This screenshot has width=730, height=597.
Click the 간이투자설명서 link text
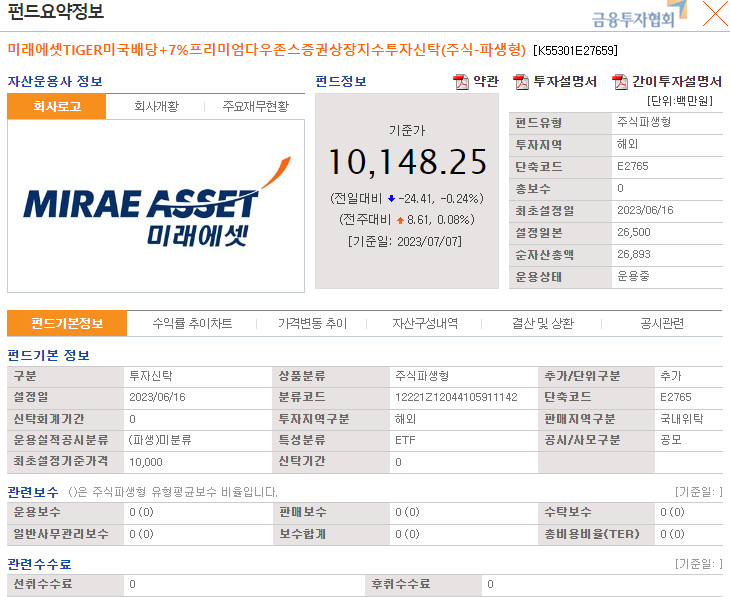point(676,81)
